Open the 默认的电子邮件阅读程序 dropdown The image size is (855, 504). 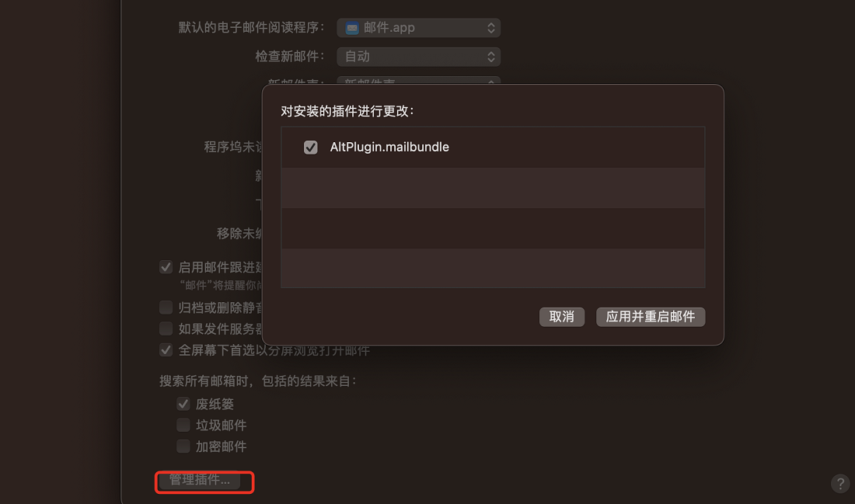pos(418,28)
